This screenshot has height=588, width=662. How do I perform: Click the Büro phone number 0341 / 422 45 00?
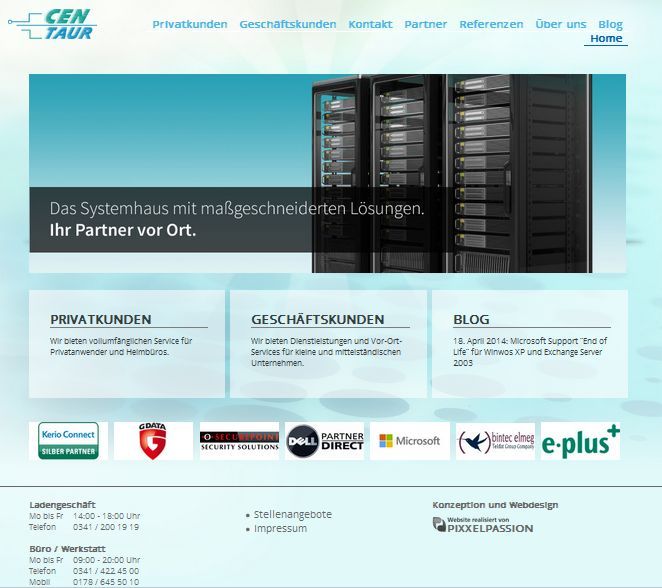tap(106, 571)
